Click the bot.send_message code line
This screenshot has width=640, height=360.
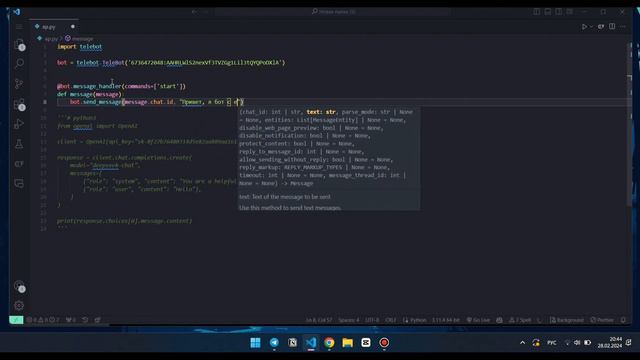pyautogui.click(x=157, y=102)
